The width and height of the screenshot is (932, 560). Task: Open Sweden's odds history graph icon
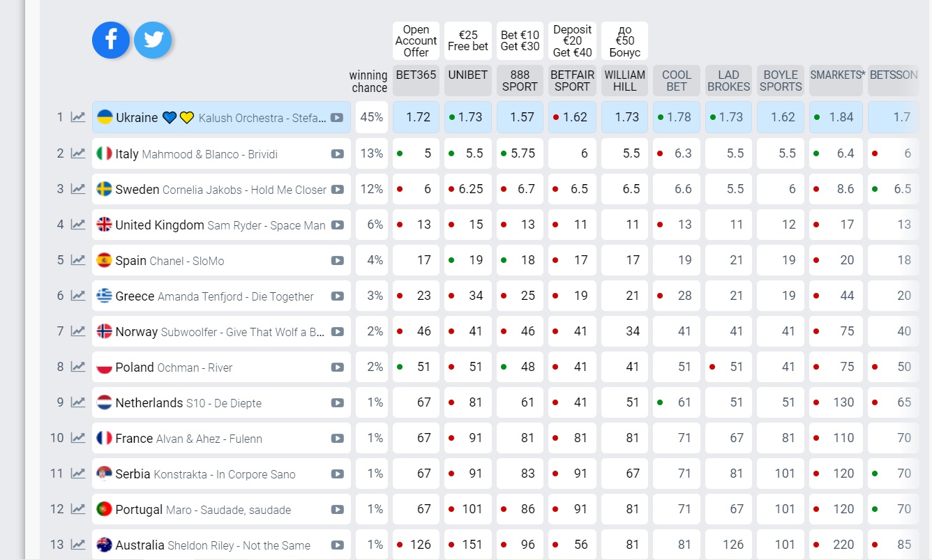coord(78,189)
